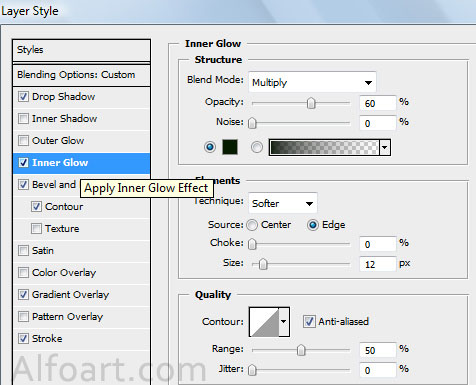476x385 pixels.
Task: Click the Choke value field
Action: (378, 244)
